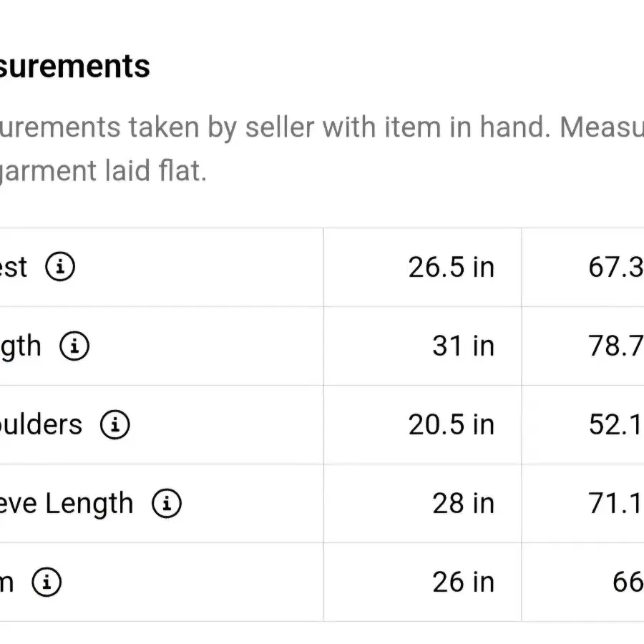644x644 pixels.
Task: Open the Sleeve Length info icon
Action: pos(166,503)
